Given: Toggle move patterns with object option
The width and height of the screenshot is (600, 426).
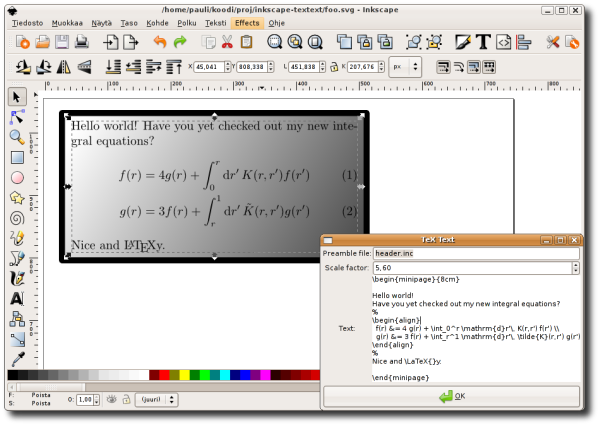Looking at the screenshot, I should [x=489, y=67].
